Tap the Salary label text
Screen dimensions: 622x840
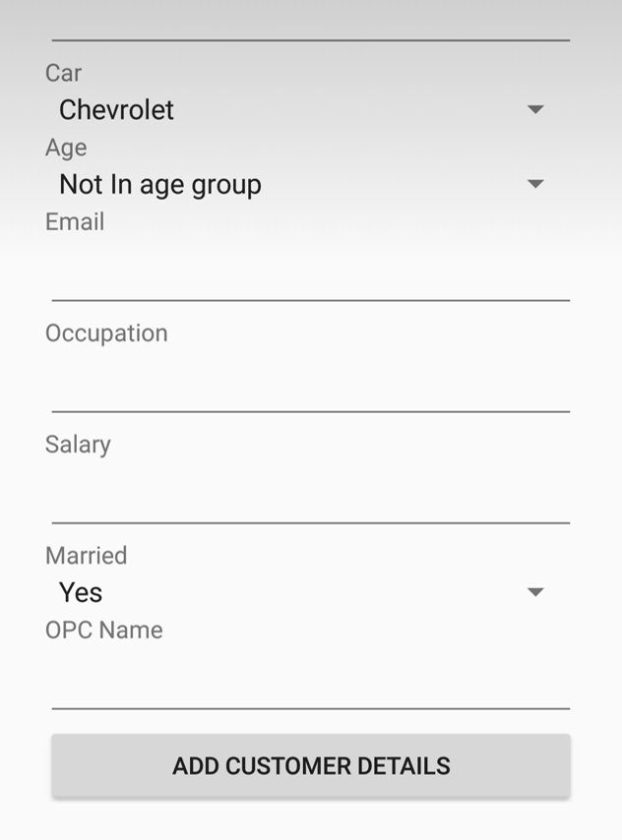78,445
